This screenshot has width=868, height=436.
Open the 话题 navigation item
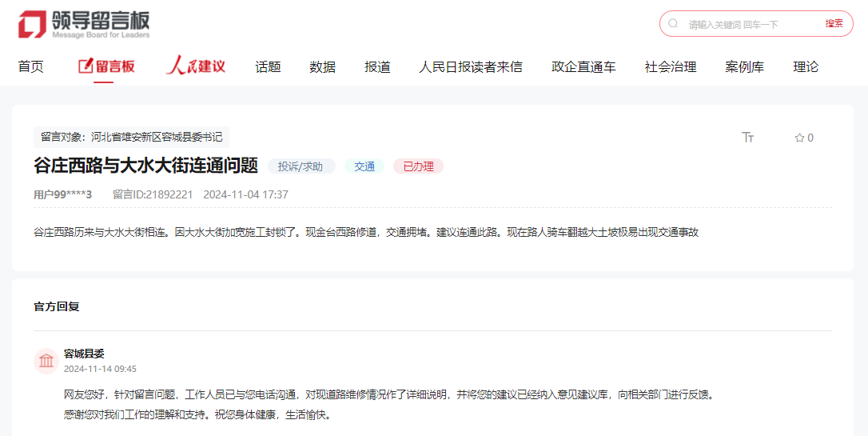click(x=268, y=66)
